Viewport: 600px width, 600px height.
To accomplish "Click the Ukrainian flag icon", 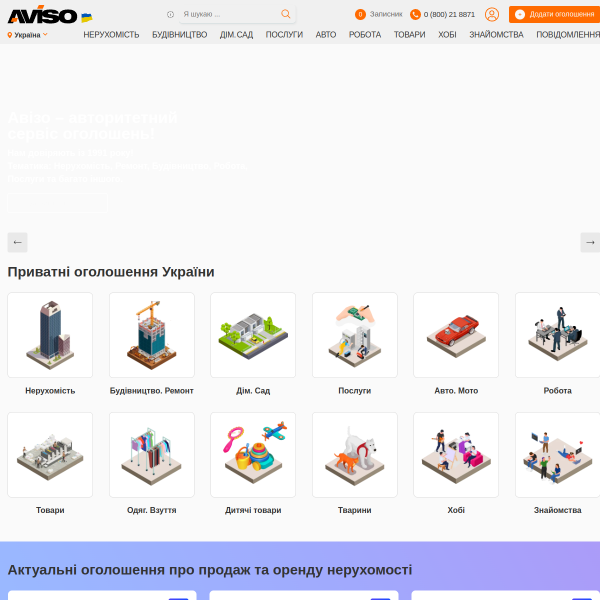I will pyautogui.click(x=87, y=18).
